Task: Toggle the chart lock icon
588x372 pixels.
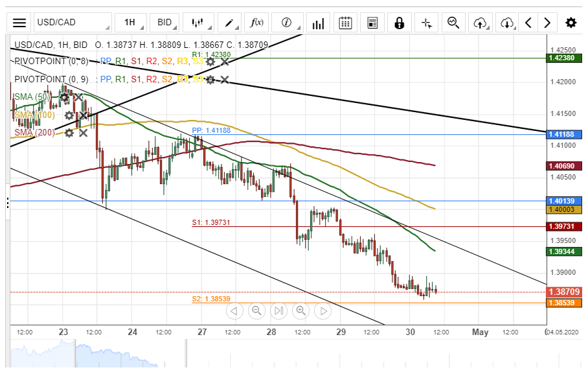Action: click(400, 23)
